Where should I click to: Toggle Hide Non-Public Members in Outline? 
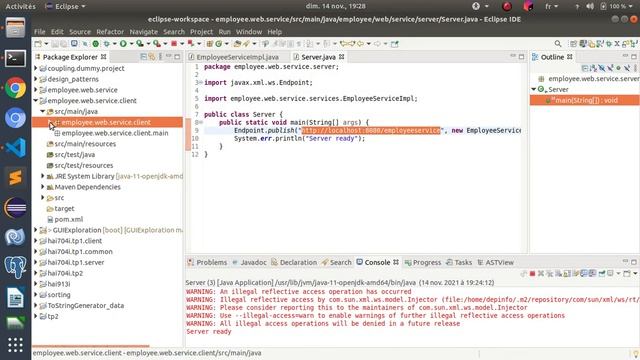(618, 68)
